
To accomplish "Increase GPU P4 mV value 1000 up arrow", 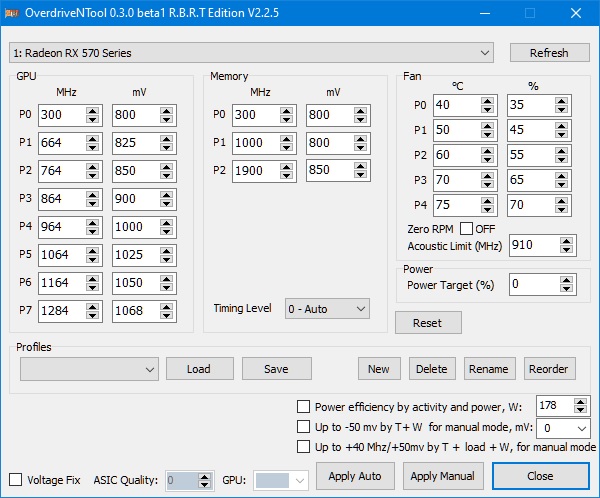I will click(166, 223).
